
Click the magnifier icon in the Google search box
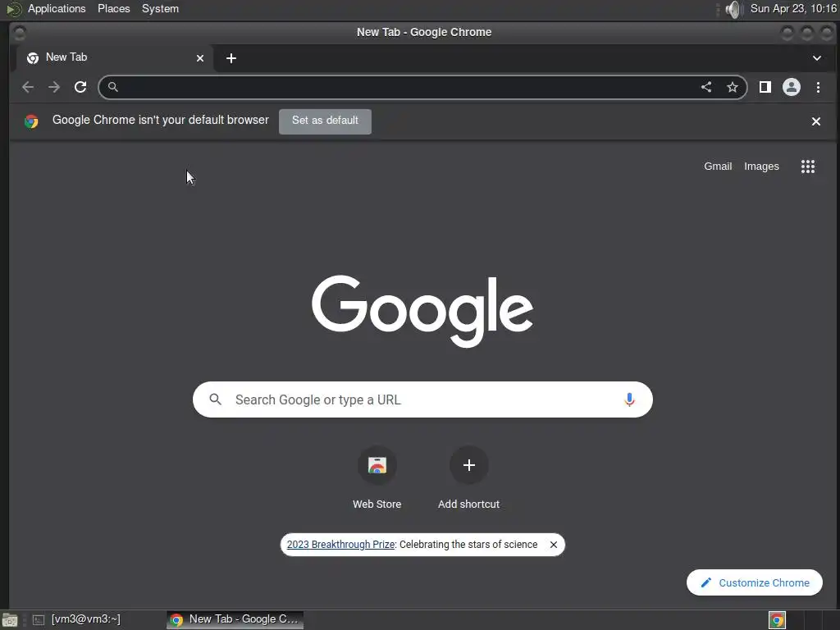216,399
